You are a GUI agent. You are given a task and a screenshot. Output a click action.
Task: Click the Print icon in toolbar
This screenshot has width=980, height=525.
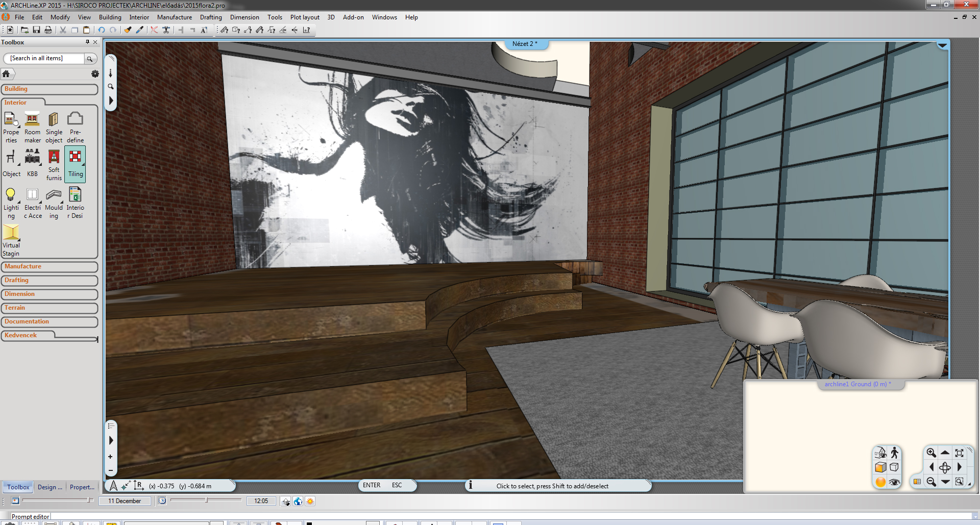click(48, 30)
